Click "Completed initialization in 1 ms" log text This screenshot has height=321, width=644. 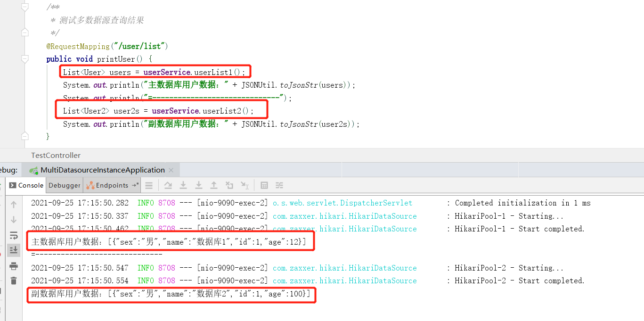[522, 203]
